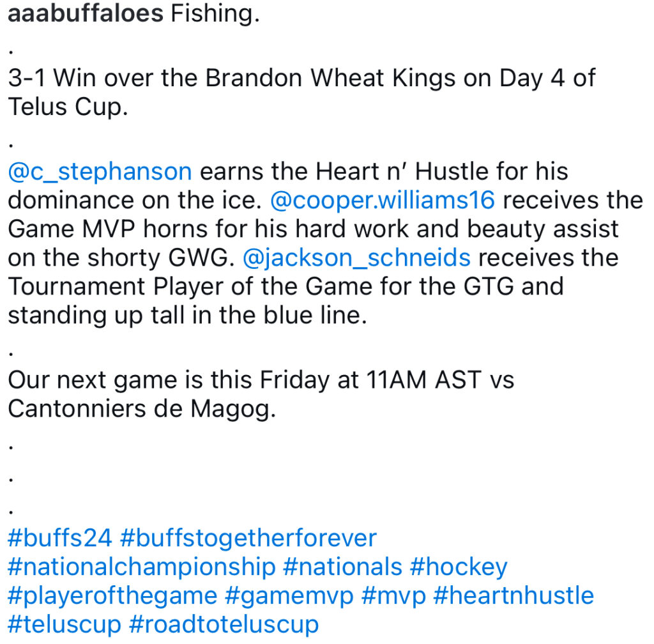Click the "Cantonniers de Magog" text
The width and height of the screenshot is (654, 644).
click(141, 408)
